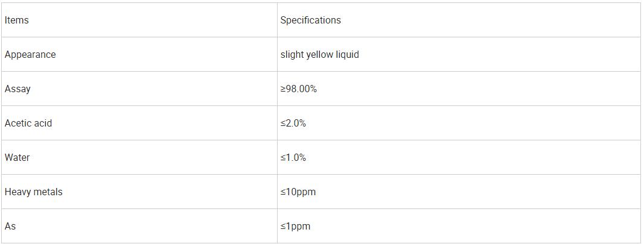Click the word 'metals' in the table
The height and width of the screenshot is (244, 644).
(48, 192)
